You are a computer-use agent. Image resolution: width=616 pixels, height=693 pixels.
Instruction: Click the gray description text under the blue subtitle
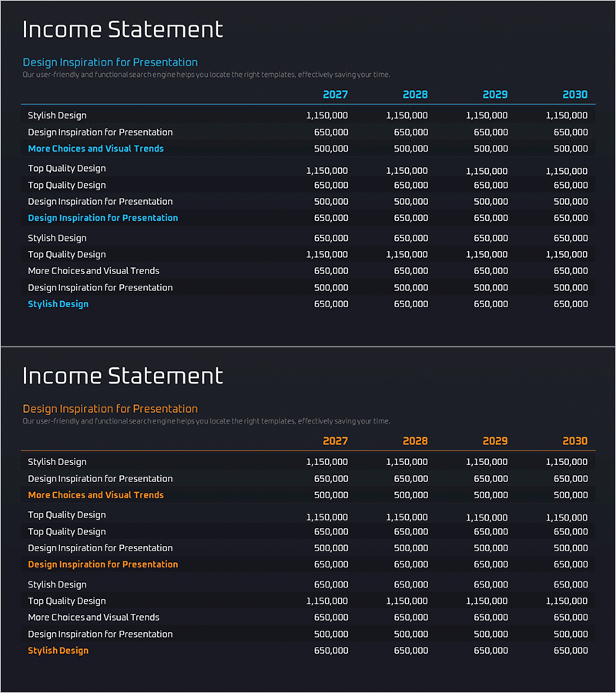pyautogui.click(x=206, y=75)
